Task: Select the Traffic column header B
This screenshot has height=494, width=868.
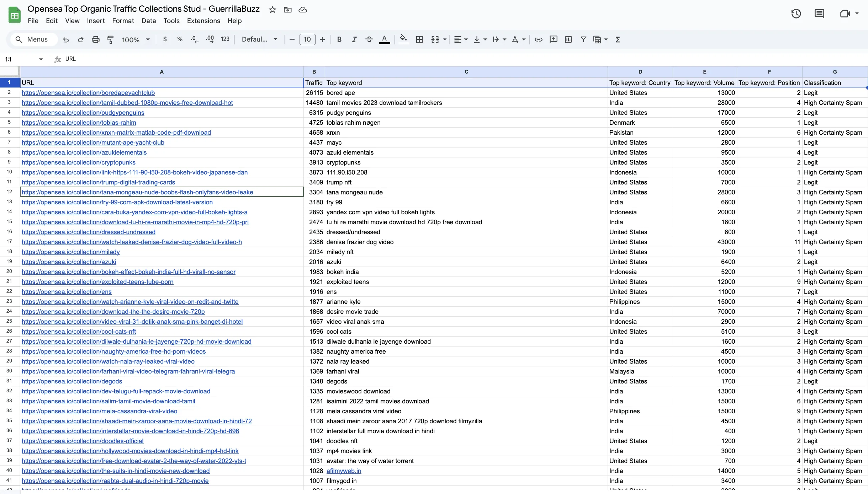Action: [313, 72]
